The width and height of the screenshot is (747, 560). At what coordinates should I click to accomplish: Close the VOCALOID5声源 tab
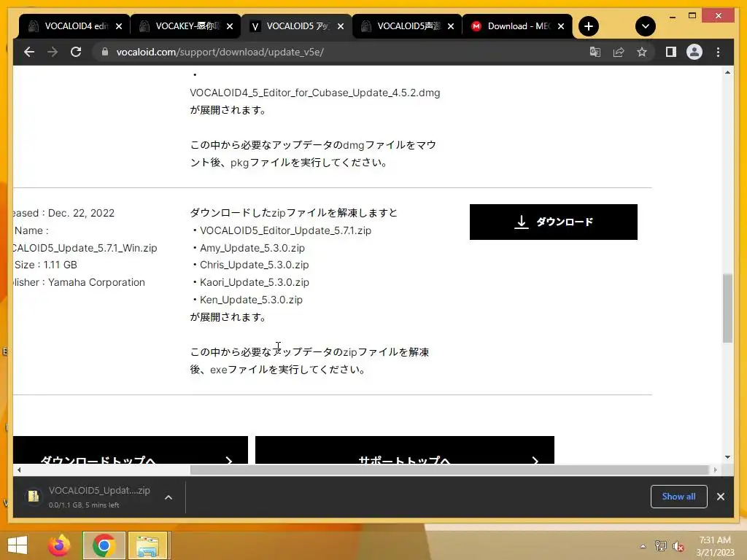click(451, 26)
